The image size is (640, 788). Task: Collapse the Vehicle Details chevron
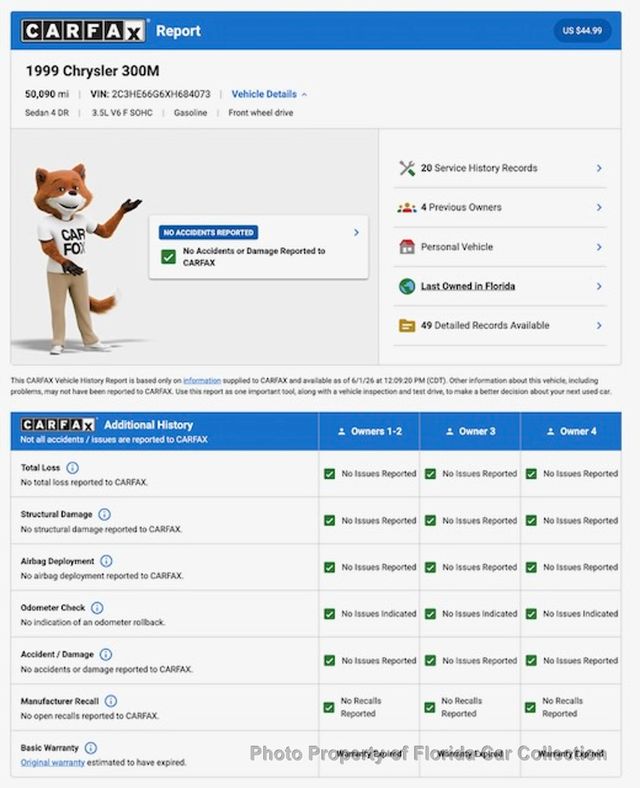point(304,94)
